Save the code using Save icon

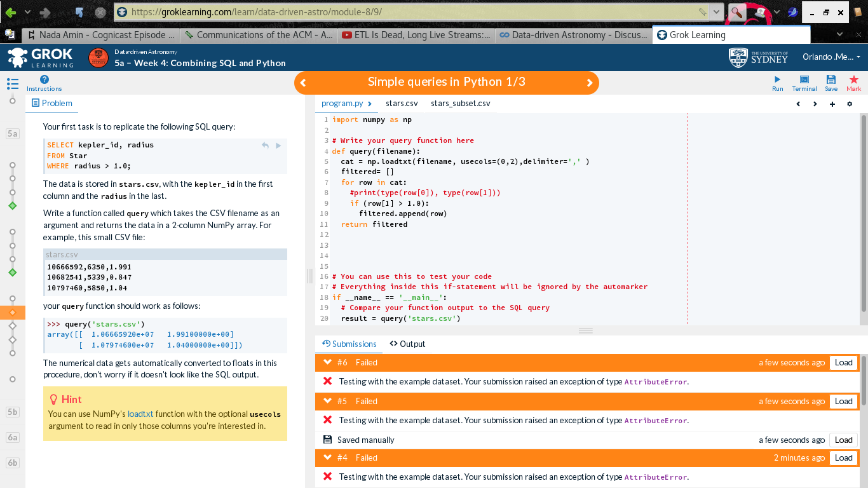[x=831, y=83]
